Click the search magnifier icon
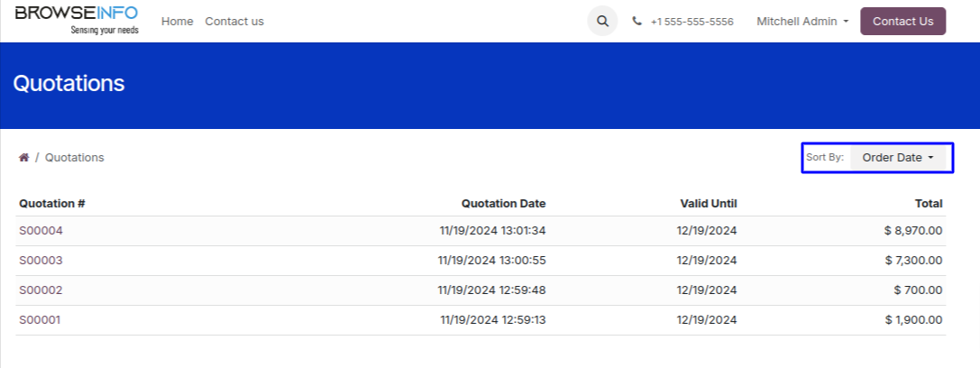This screenshot has width=980, height=368. pyautogui.click(x=602, y=22)
